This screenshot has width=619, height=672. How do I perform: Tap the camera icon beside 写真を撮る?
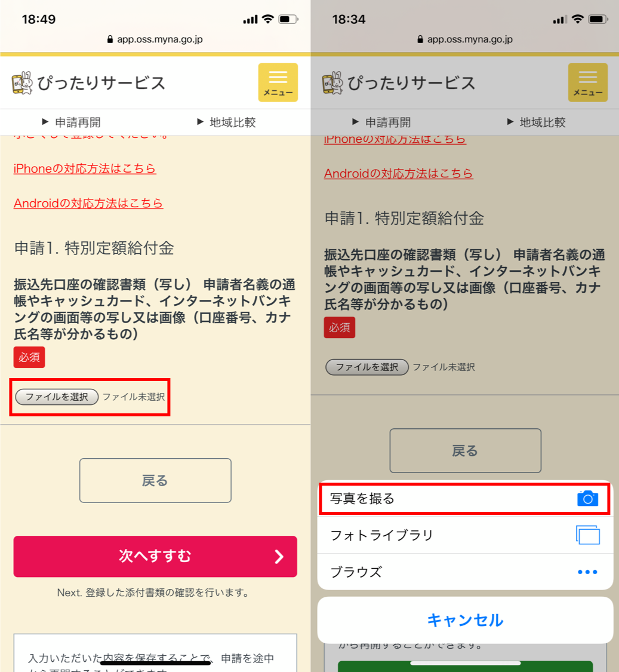pyautogui.click(x=587, y=498)
